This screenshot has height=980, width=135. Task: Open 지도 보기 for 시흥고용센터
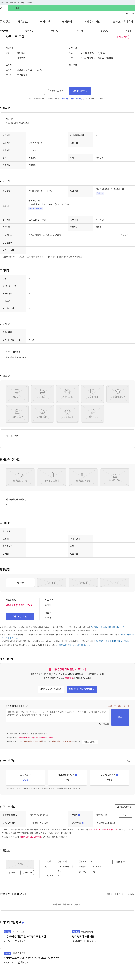tap(125, 815)
